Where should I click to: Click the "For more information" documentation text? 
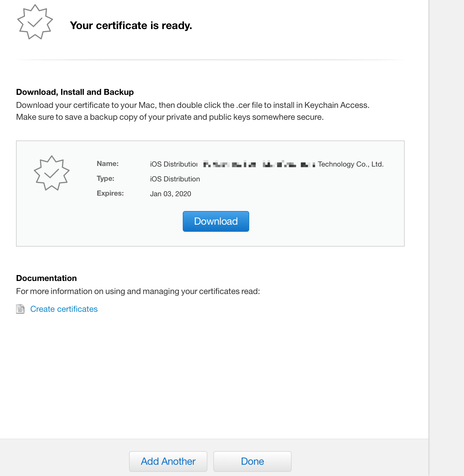tap(138, 291)
